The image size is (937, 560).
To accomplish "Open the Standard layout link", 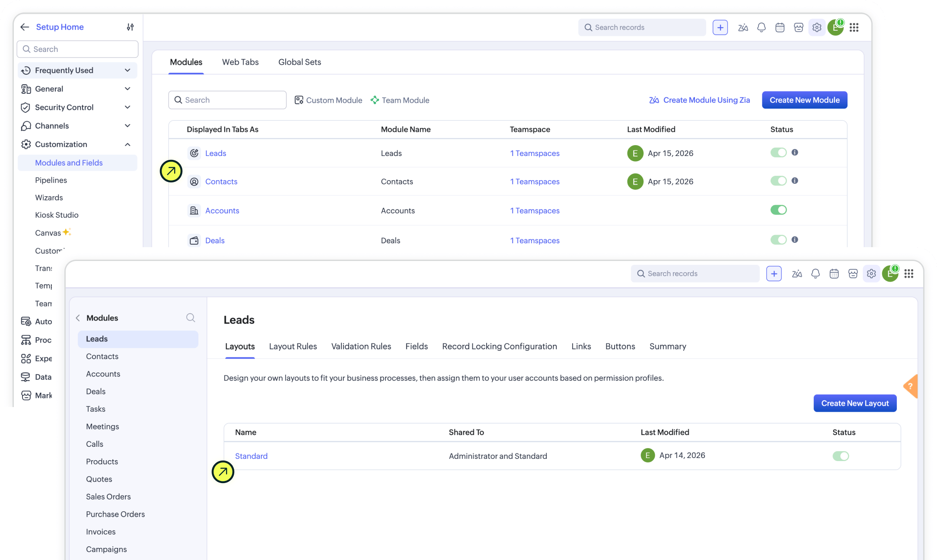I will point(251,456).
